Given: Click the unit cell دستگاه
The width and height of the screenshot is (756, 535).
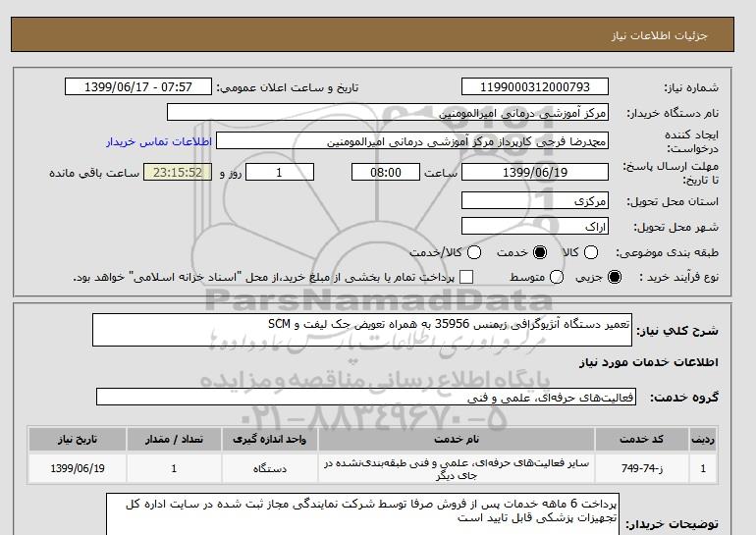Looking at the screenshot, I should click(x=270, y=468).
